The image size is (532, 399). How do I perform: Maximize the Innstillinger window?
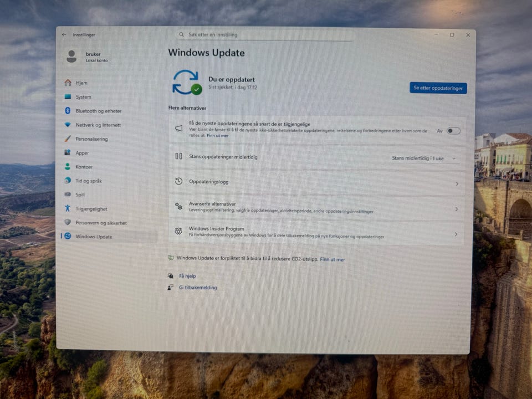pos(452,34)
